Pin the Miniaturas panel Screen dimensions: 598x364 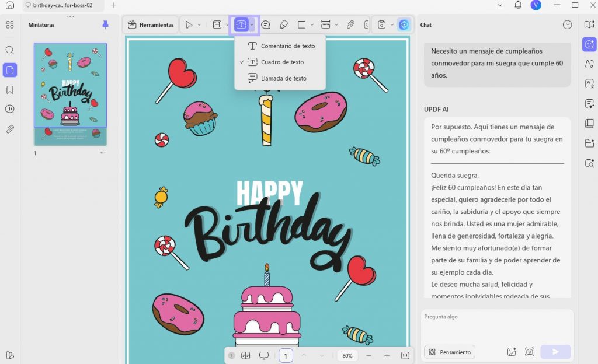(x=105, y=24)
